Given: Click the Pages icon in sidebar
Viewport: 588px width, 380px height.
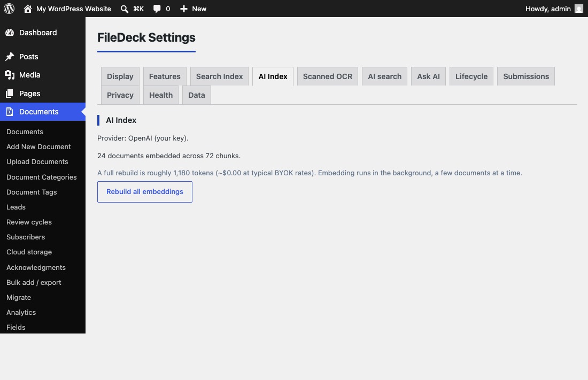Looking at the screenshot, I should tap(10, 94).
